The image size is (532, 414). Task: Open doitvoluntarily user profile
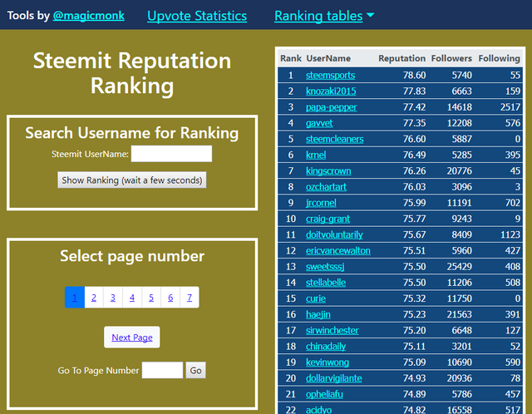click(334, 234)
